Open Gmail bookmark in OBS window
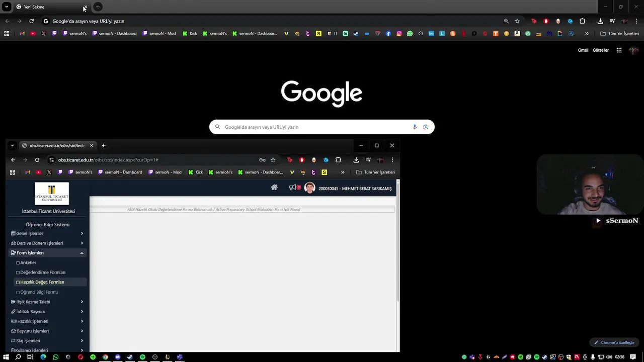 tap(28, 172)
